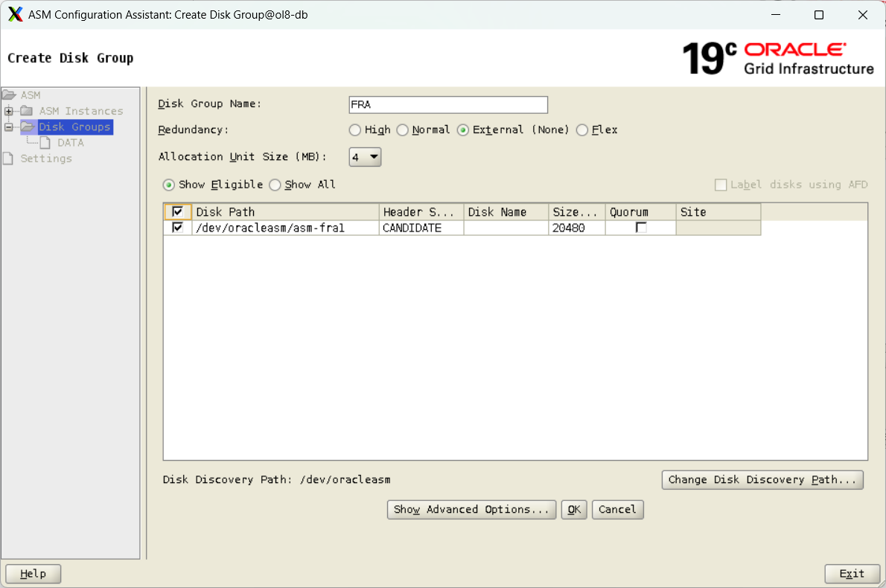Click the Disk Groups folder icon
Screen dimensions: 886x588
pyautogui.click(x=28, y=127)
